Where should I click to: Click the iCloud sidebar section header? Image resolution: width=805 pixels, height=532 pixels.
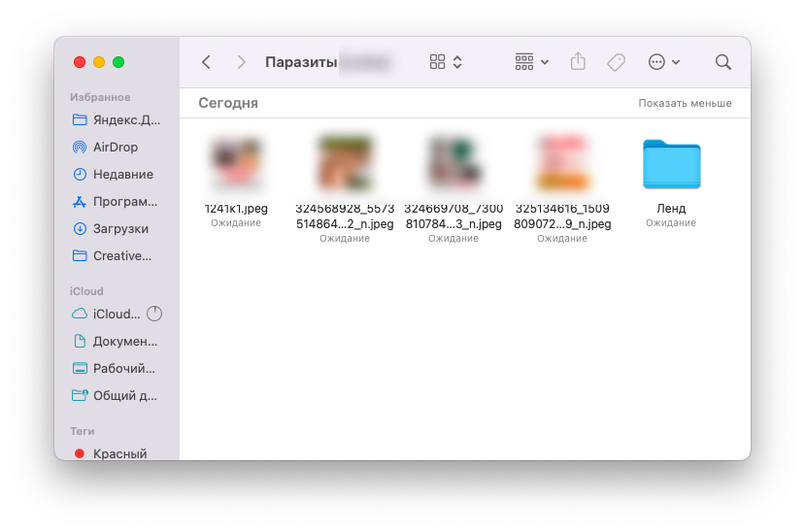(86, 291)
